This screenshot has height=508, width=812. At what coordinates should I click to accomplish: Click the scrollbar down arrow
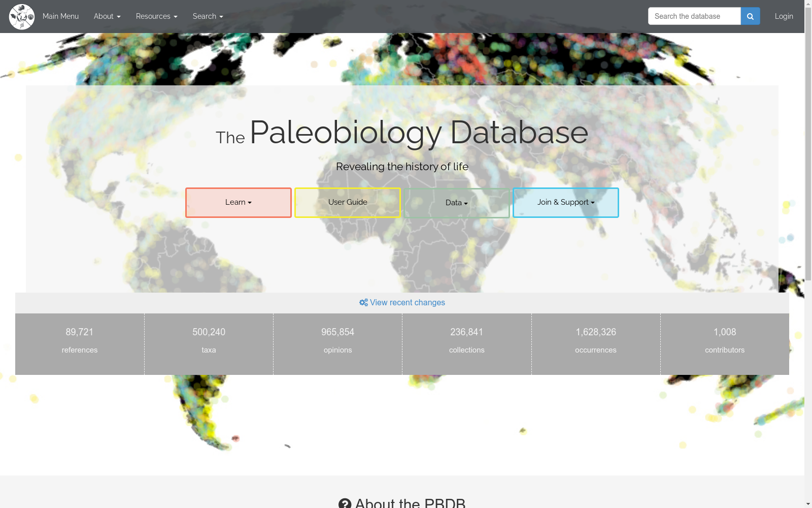point(808,504)
